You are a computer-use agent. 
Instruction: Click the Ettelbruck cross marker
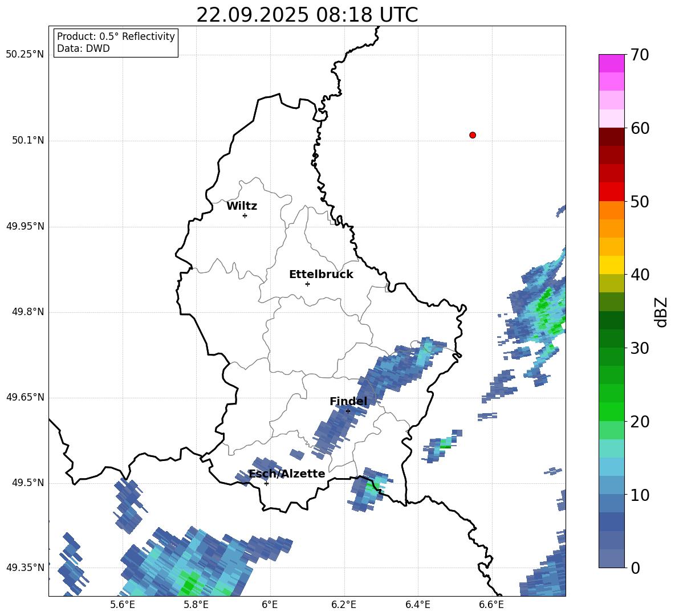[307, 284]
